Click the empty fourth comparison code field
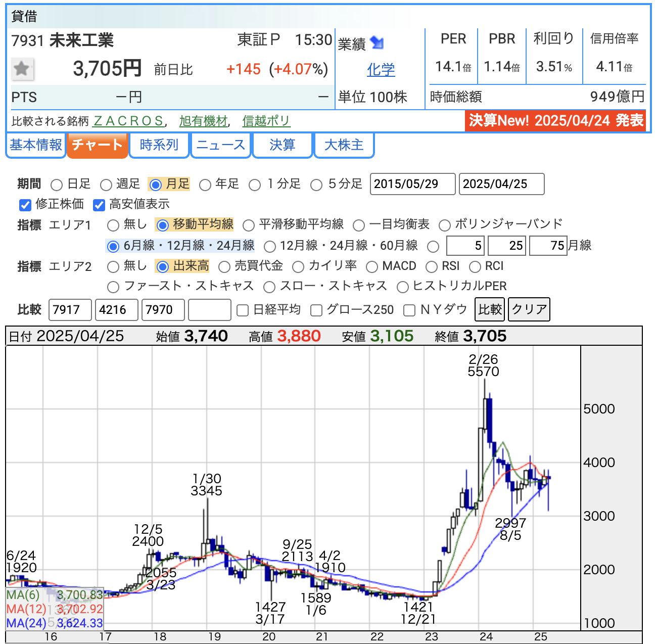 [x=210, y=310]
